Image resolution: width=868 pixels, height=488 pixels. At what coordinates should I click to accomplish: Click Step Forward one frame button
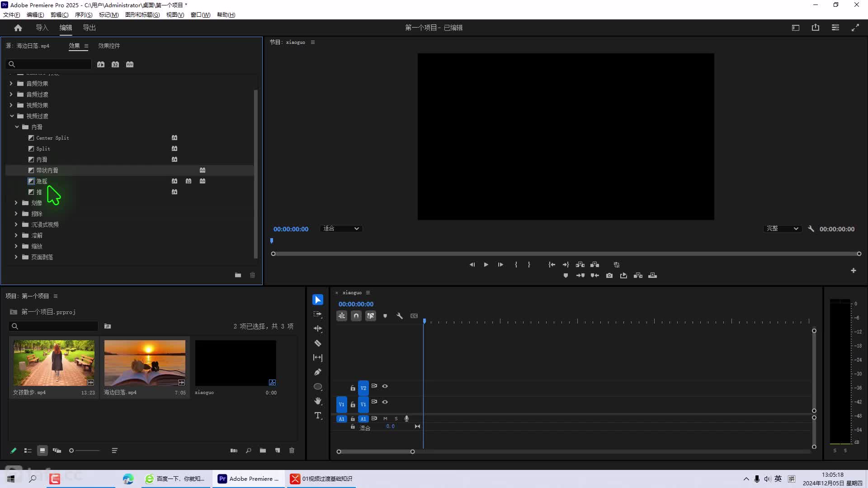(500, 265)
